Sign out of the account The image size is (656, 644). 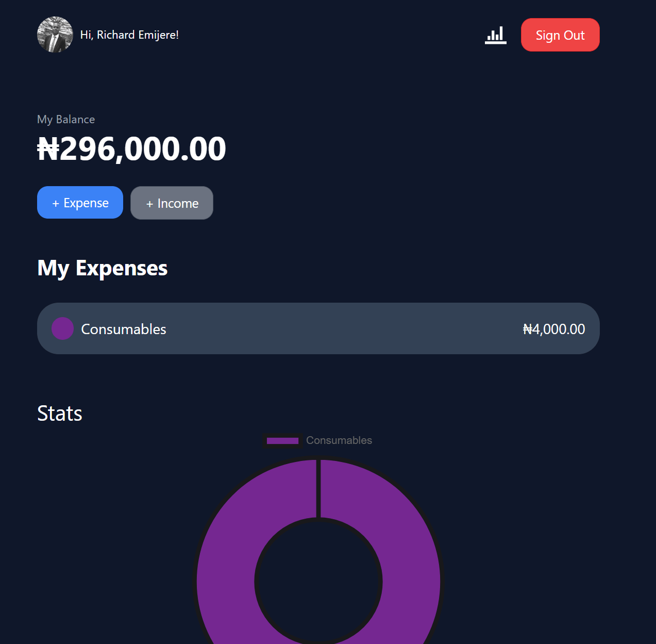(x=560, y=35)
